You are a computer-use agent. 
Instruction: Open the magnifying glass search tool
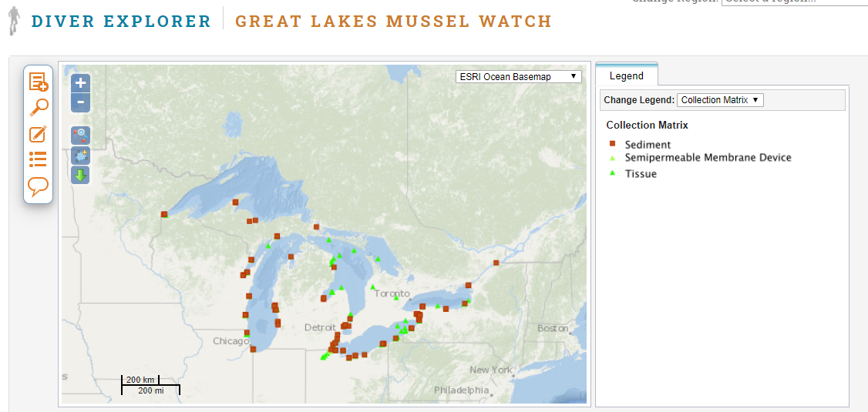pyautogui.click(x=39, y=107)
